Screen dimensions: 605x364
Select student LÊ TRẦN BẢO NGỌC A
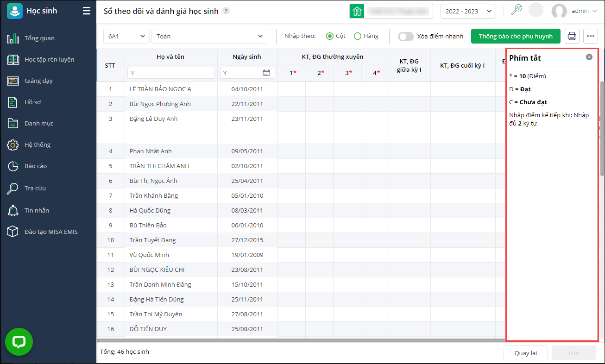160,89
